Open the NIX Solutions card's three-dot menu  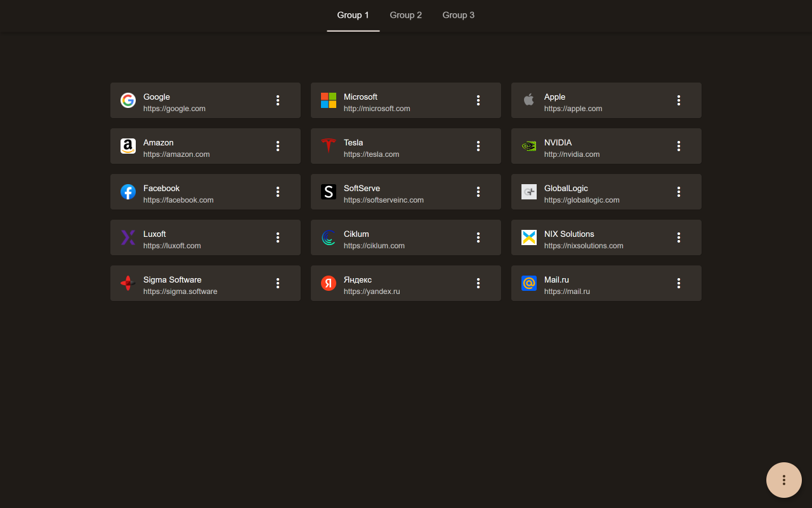coord(679,237)
